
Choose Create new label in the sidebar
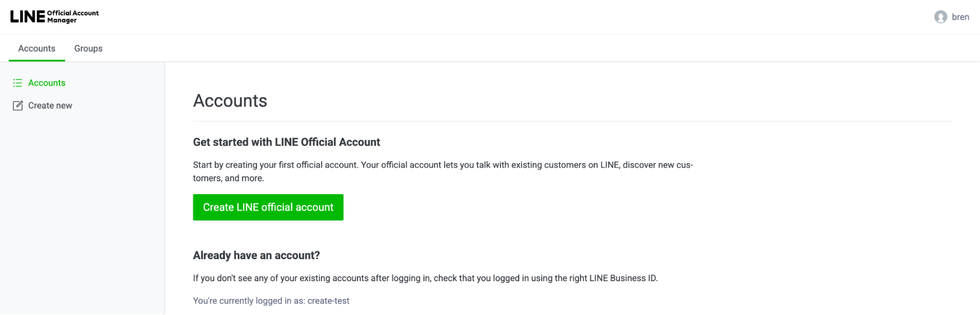click(x=50, y=105)
